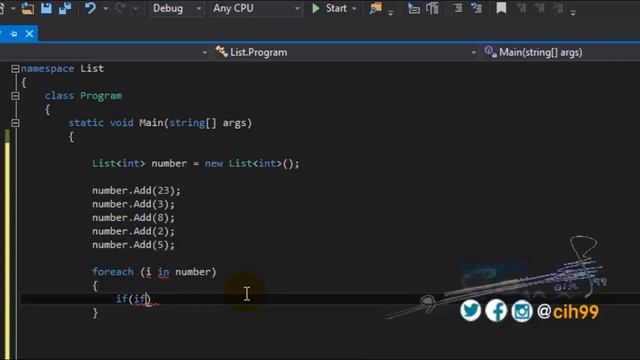Start debugging with the Start button
Viewport: 640px width, 360px height.
tap(329, 8)
